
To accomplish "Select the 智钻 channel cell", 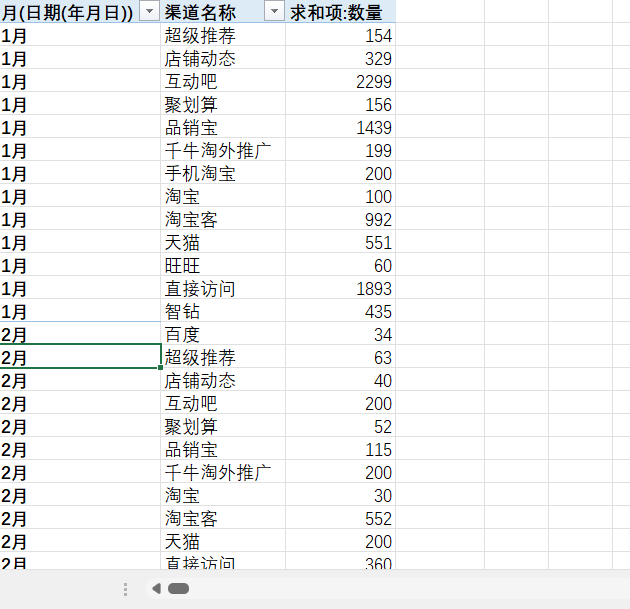I will 223,311.
